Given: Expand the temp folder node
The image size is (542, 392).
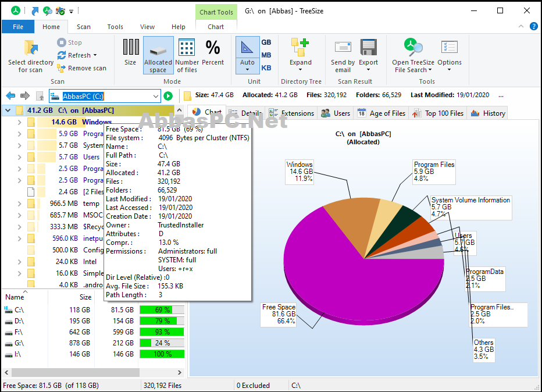Looking at the screenshot, I should 19,204.
